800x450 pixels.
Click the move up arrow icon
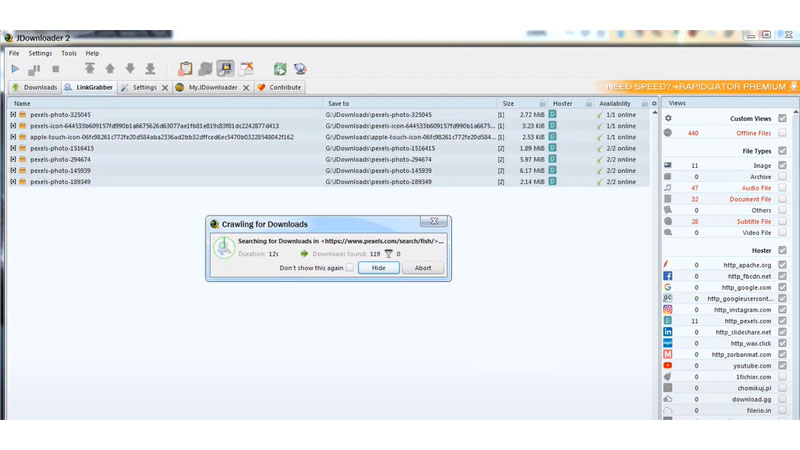point(110,68)
